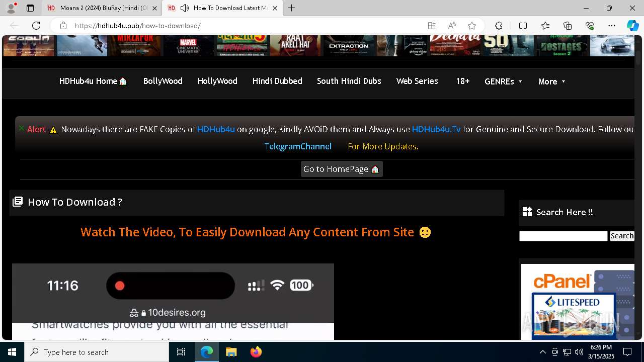This screenshot has width=644, height=362.
Task: Close the How To Download tab
Action: coord(275,8)
